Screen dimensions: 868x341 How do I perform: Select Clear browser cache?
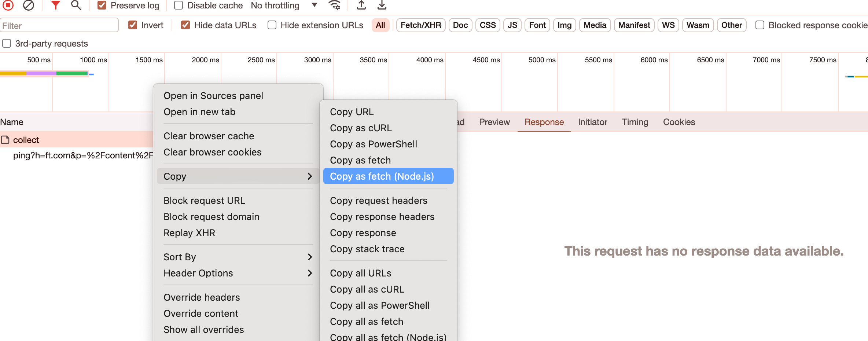click(238, 136)
